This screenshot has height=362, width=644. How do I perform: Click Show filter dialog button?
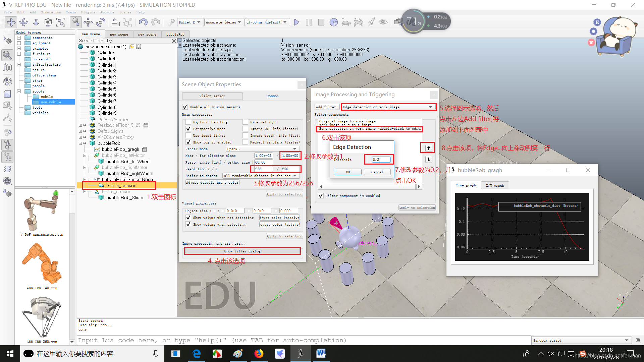coord(243,251)
